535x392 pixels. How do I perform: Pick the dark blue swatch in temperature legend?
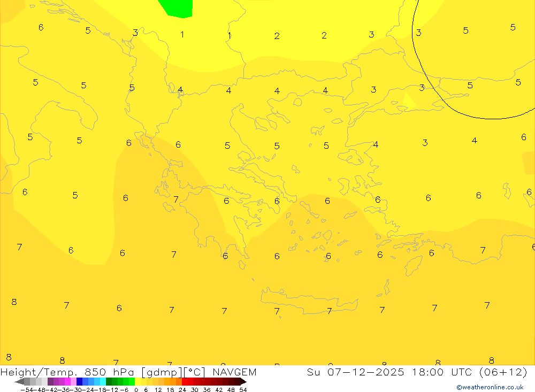pyautogui.click(x=79, y=382)
